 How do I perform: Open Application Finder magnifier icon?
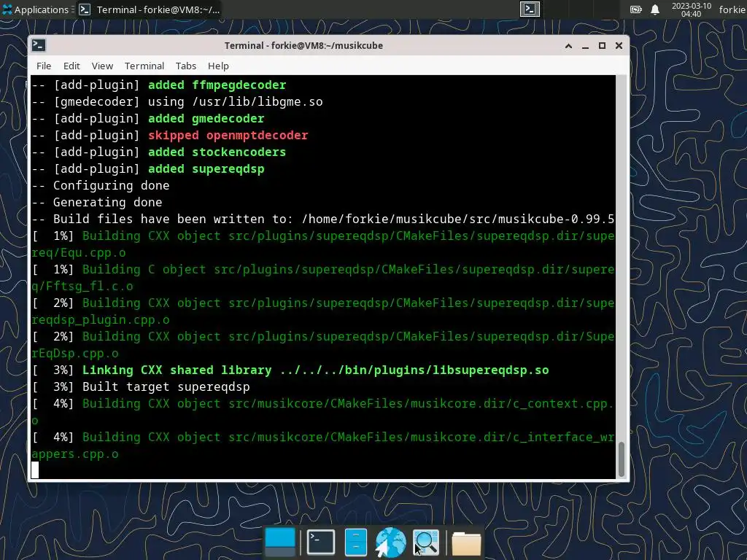[426, 542]
